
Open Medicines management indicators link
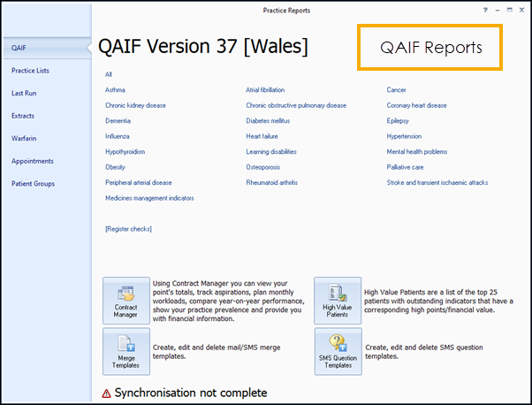point(149,198)
